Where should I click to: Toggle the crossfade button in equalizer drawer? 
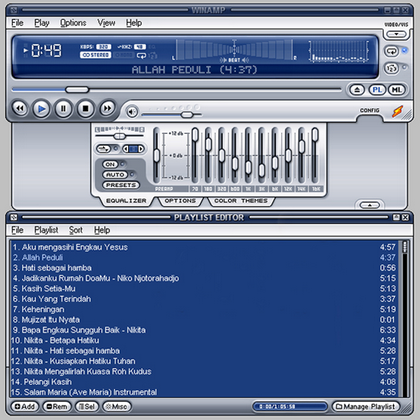pos(103,149)
